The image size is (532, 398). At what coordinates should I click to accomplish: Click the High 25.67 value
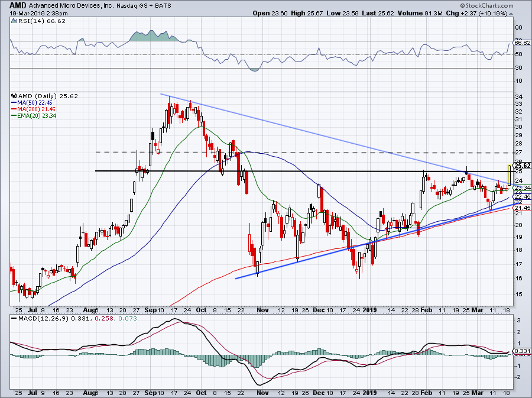307,13
